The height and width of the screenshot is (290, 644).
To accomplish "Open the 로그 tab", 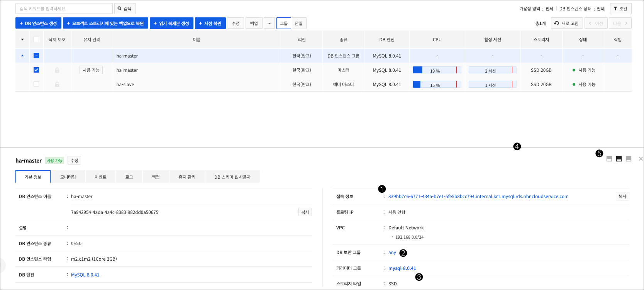I will tap(129, 177).
